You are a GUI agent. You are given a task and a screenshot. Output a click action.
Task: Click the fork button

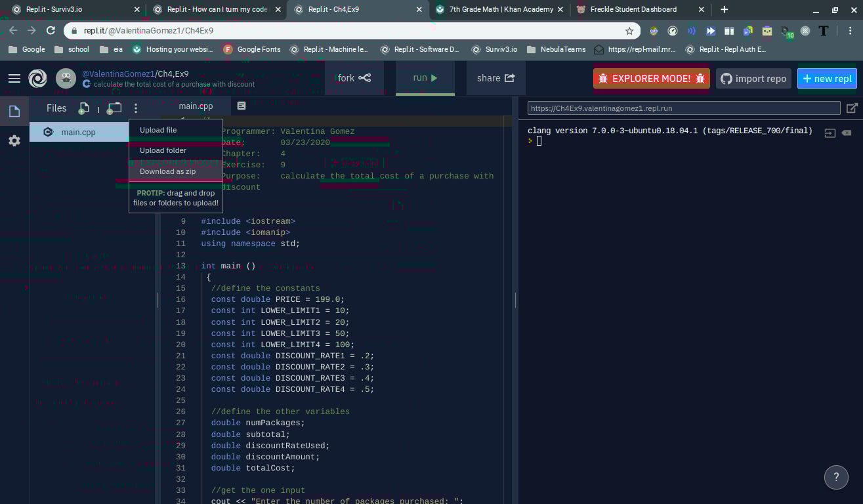(x=354, y=78)
